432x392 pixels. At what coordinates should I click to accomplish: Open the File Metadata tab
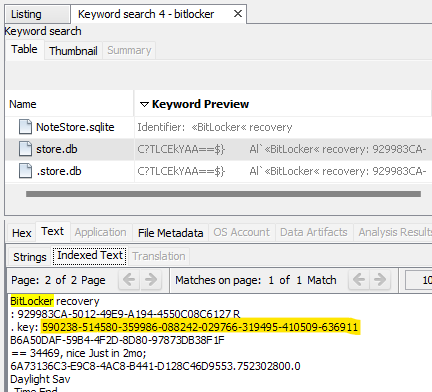(170, 233)
